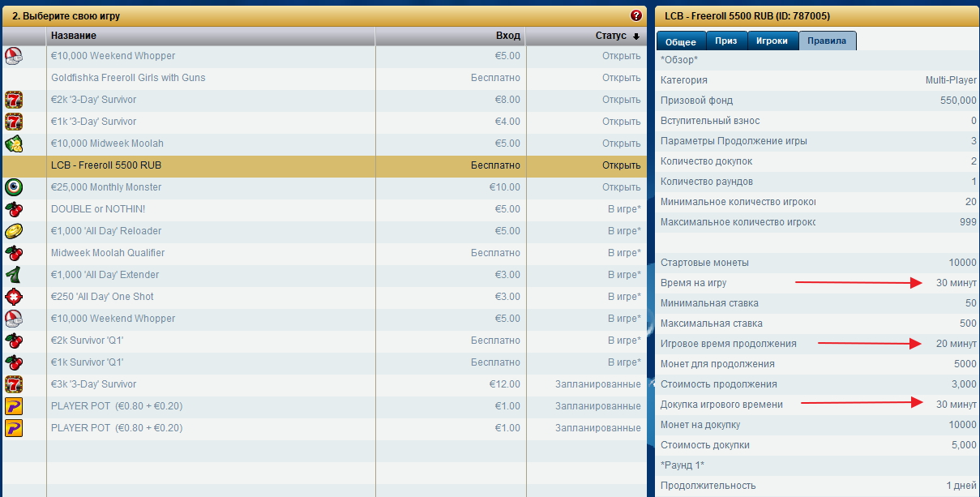
Task: Switch to the Общее tab
Action: pos(681,41)
